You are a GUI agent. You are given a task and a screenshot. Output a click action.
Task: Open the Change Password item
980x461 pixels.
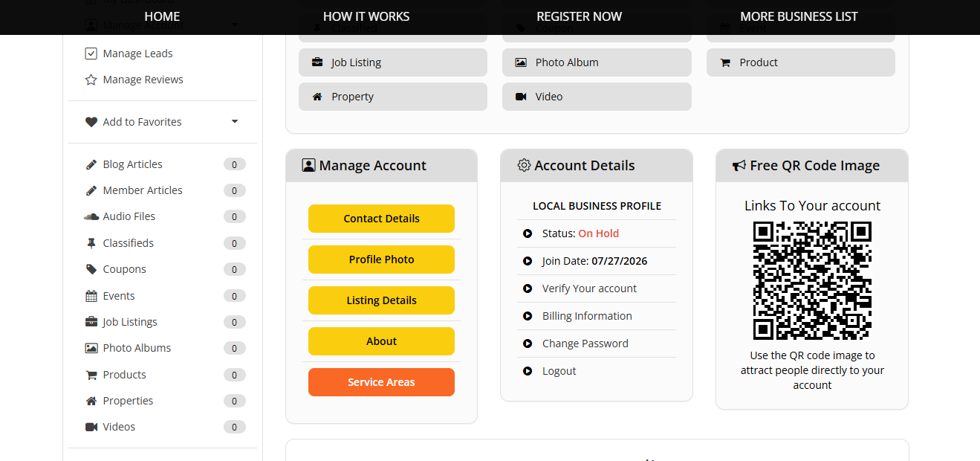[585, 344]
